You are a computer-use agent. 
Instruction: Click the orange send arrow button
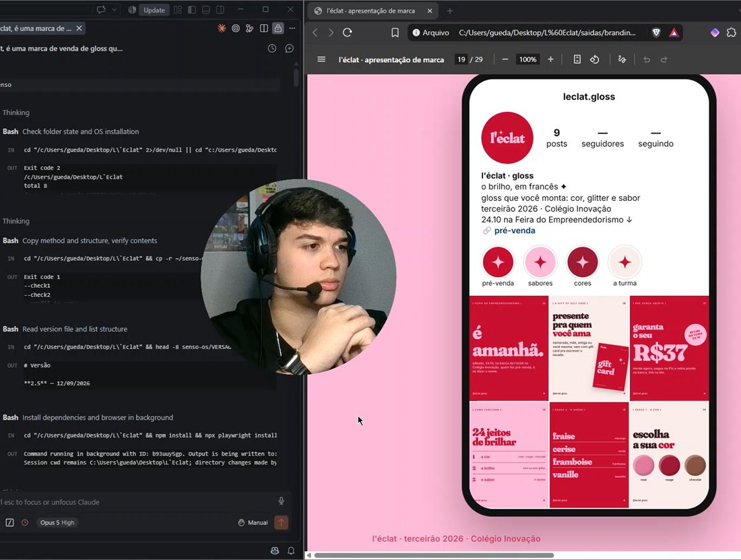(x=281, y=522)
